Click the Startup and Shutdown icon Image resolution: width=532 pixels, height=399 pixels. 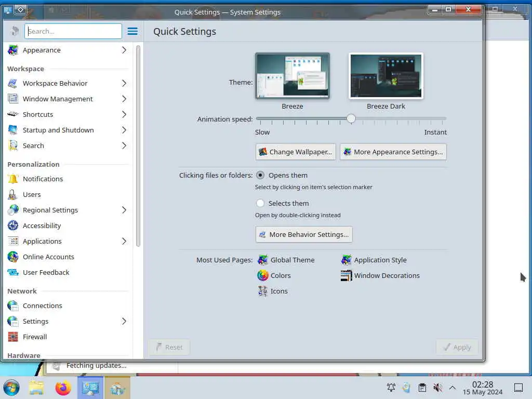13,130
